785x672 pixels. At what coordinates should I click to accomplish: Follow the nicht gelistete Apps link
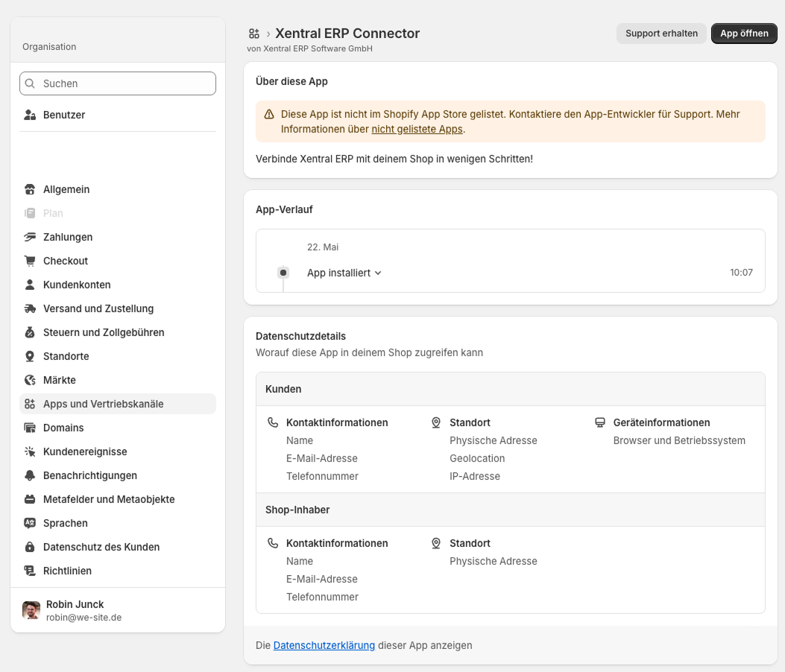[417, 129]
